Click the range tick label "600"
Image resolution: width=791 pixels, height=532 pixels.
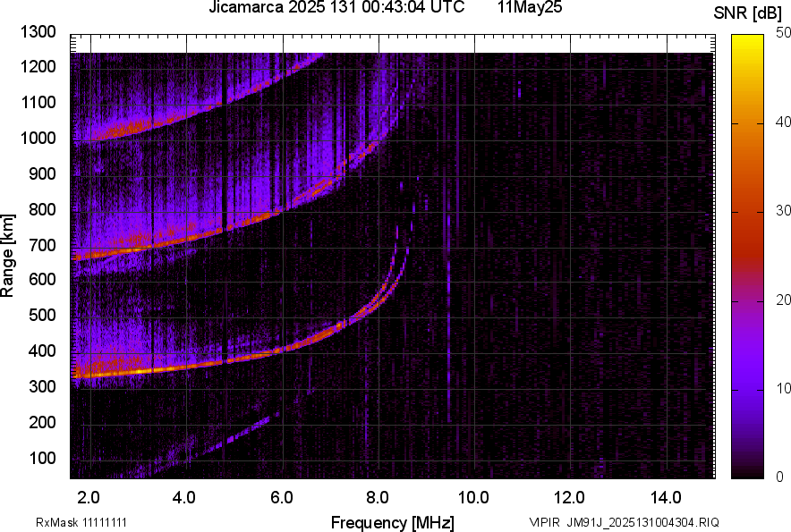point(42,279)
